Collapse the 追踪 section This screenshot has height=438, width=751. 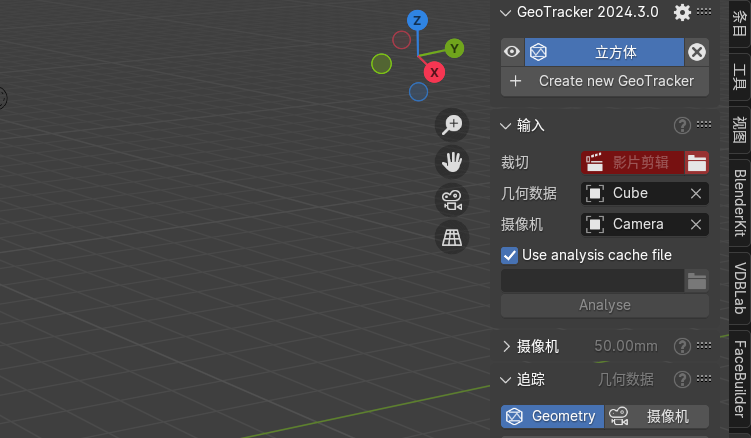coord(505,380)
